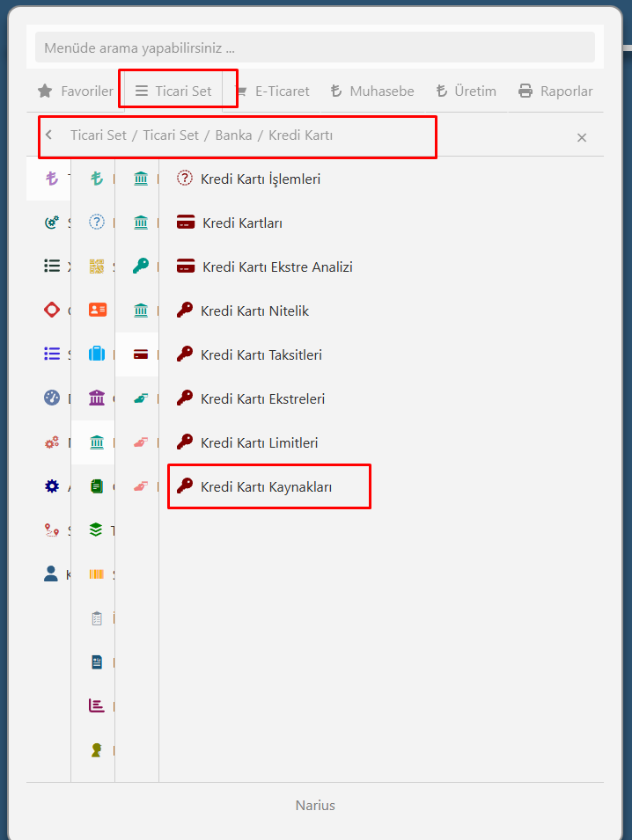This screenshot has width=632, height=840.
Task: Open Kredi Kartı Nitelik
Action: pos(243,310)
